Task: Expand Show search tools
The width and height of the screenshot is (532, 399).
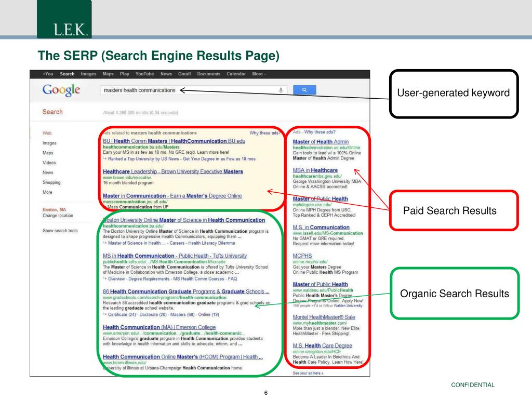Action: [x=60, y=231]
